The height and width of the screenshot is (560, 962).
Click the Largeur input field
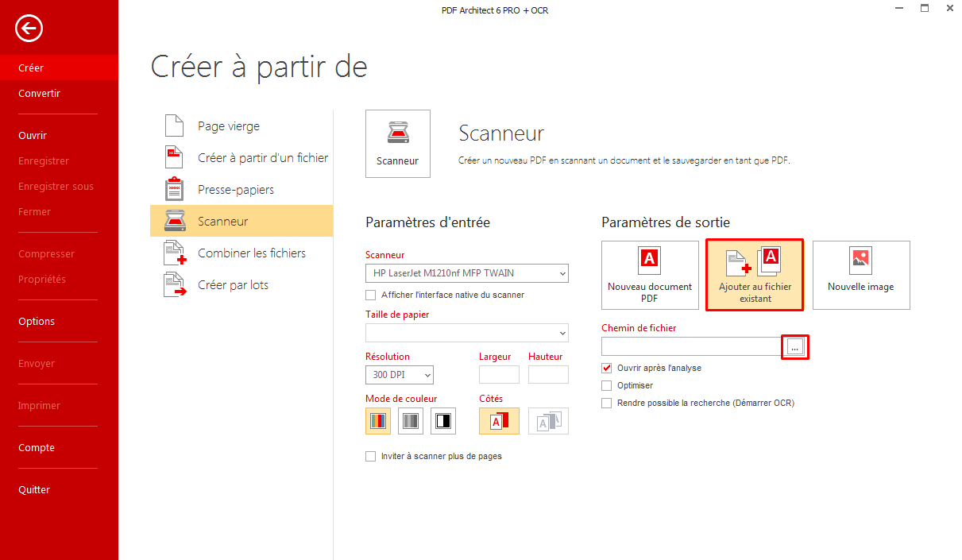[x=499, y=375]
